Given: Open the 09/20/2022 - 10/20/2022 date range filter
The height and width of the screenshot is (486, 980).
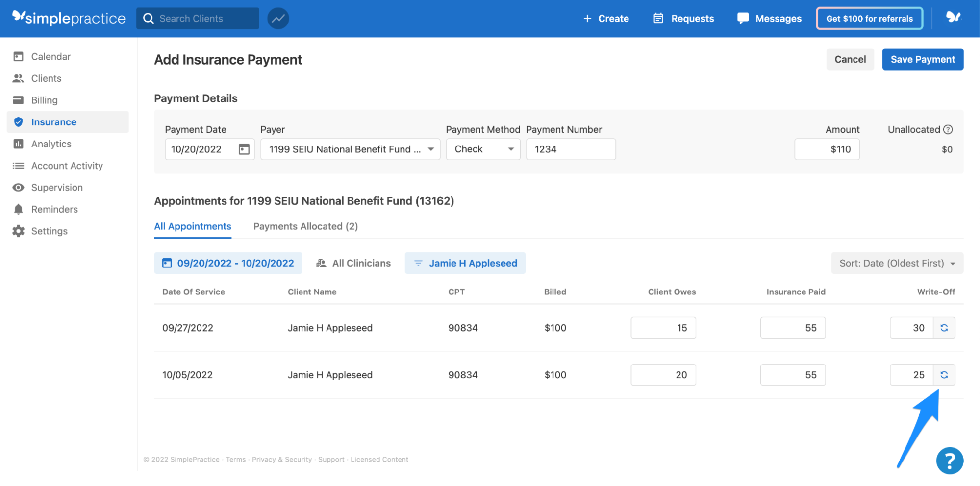Looking at the screenshot, I should pyautogui.click(x=227, y=263).
